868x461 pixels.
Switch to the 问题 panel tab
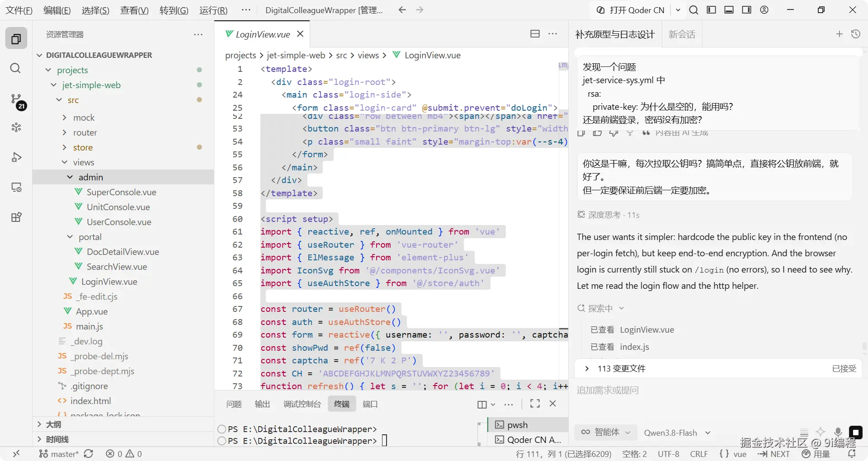click(234, 404)
